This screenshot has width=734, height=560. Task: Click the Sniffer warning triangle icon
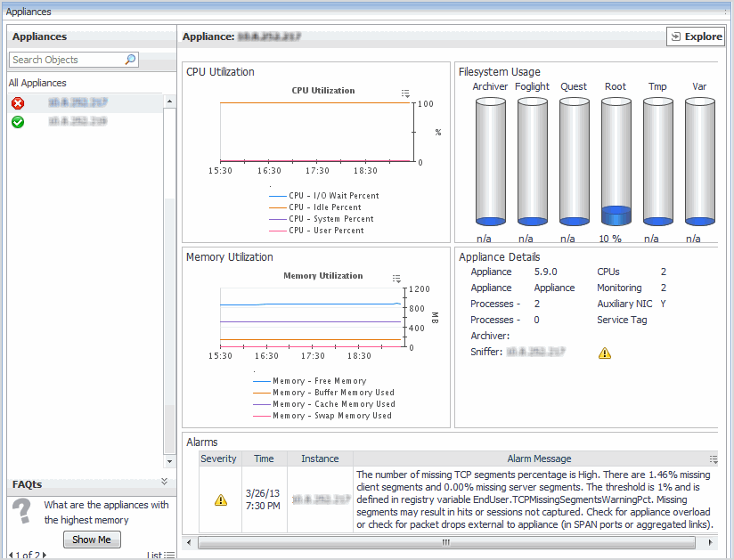coord(605,353)
